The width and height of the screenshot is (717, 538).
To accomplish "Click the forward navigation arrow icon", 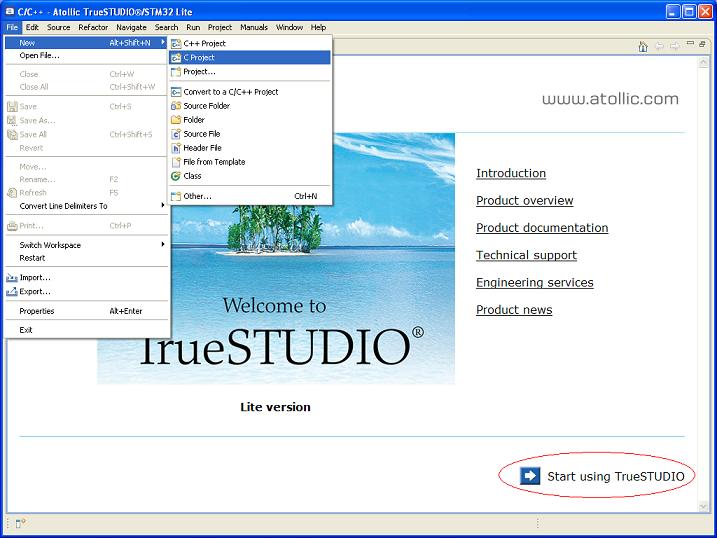I will click(675, 46).
